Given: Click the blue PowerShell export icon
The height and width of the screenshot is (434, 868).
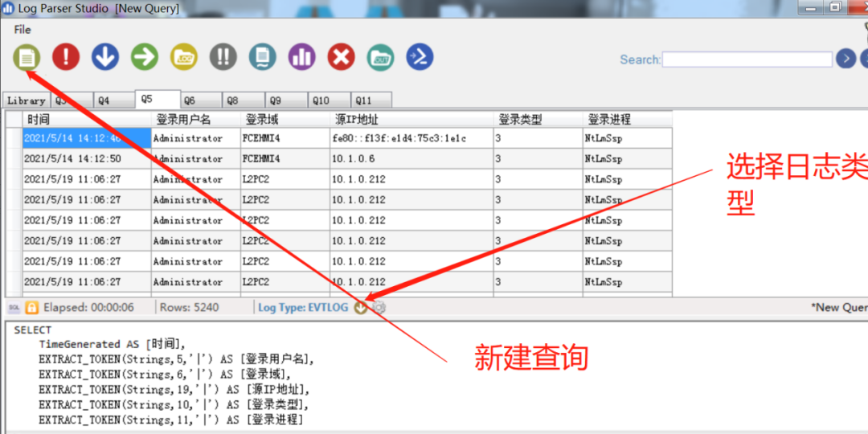Looking at the screenshot, I should coord(420,57).
